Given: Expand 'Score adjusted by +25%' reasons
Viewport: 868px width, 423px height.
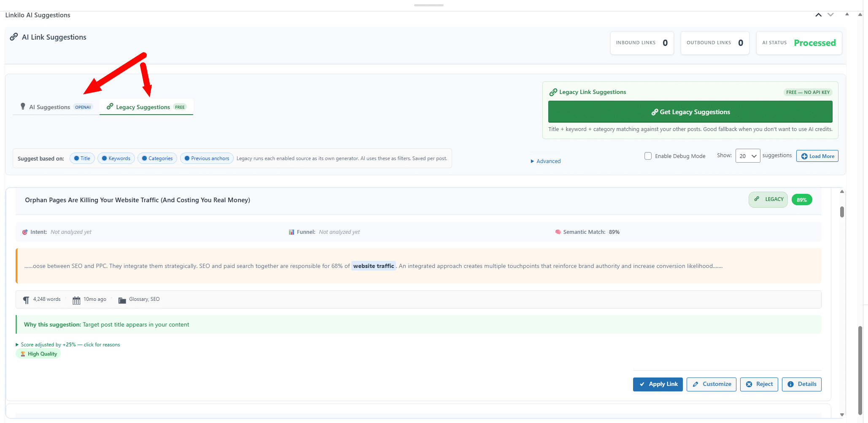Looking at the screenshot, I should [x=68, y=345].
